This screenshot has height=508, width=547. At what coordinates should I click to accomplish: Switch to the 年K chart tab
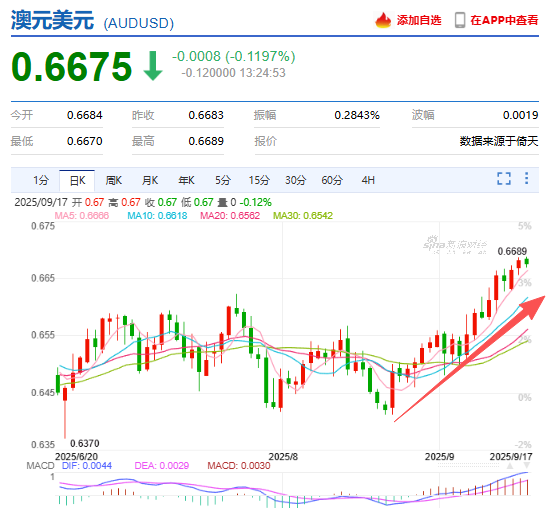point(186,180)
